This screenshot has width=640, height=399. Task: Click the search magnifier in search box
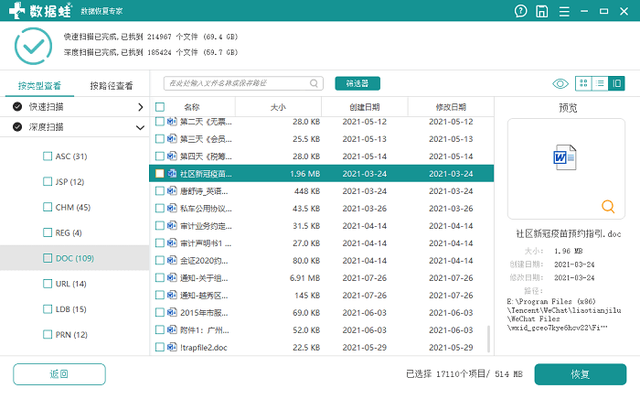[313, 83]
